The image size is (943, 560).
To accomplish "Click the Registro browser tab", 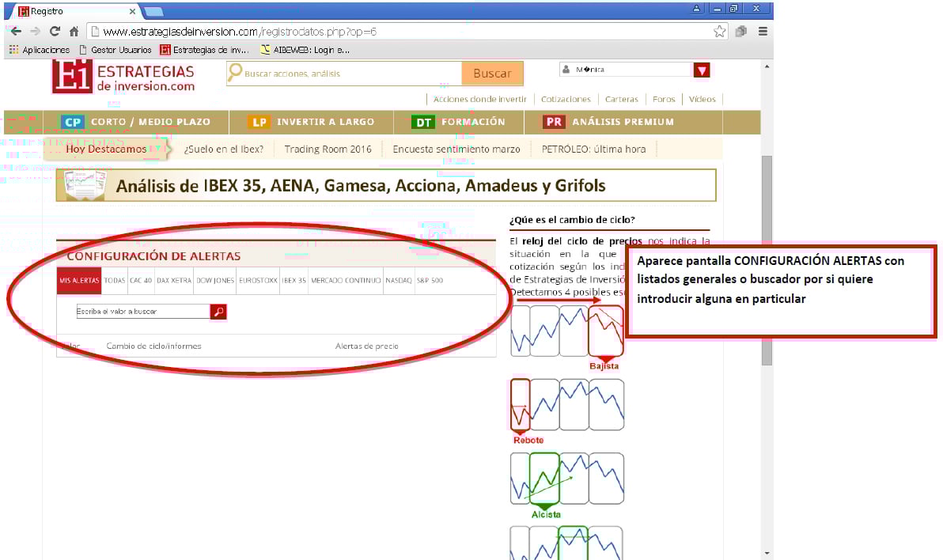I will pyautogui.click(x=74, y=11).
